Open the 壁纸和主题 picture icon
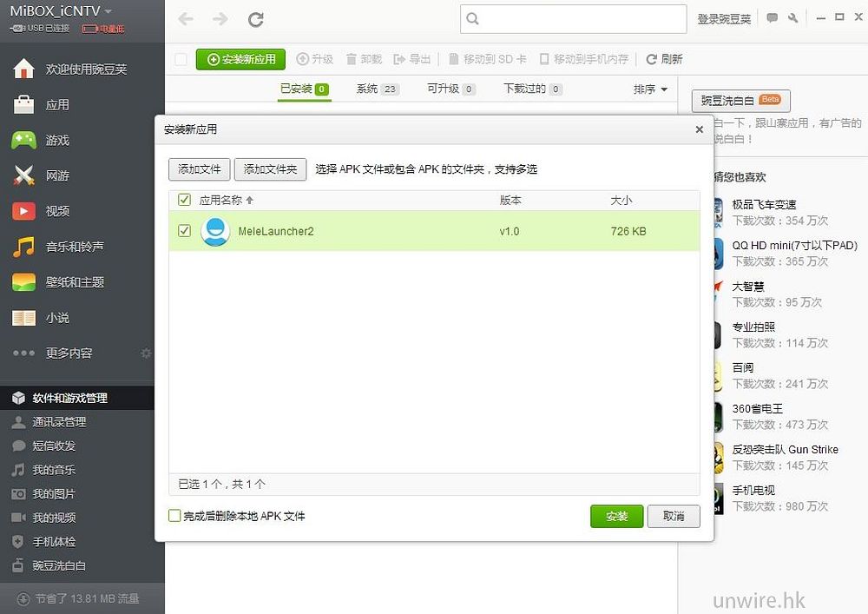 click(x=23, y=282)
